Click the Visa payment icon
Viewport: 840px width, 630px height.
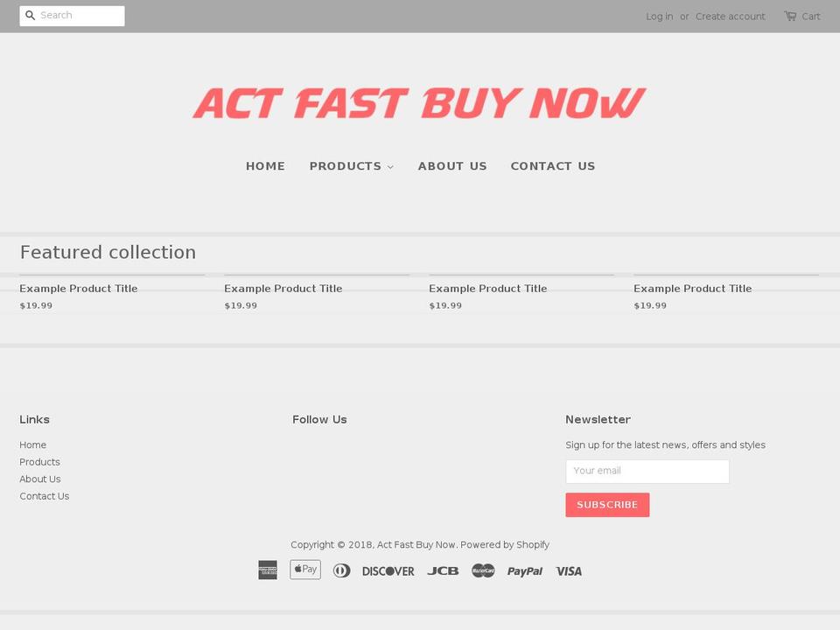click(x=569, y=571)
